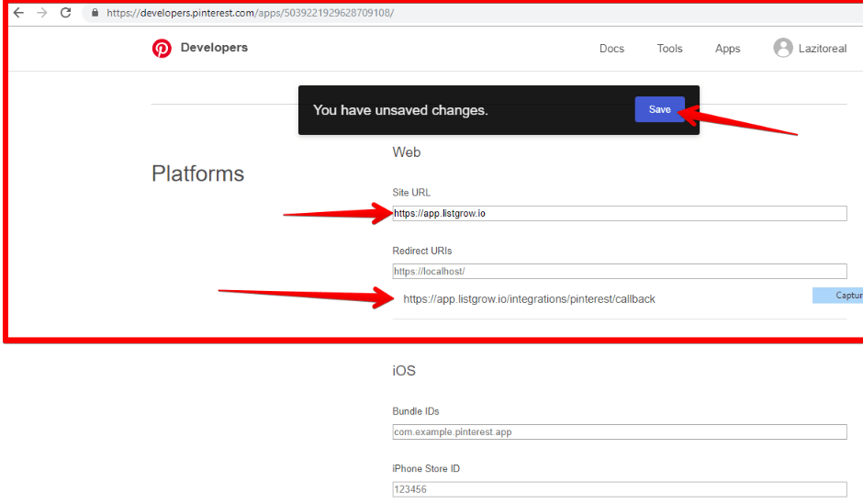863x504 pixels.
Task: Save the unsaved changes
Action: pyautogui.click(x=659, y=109)
